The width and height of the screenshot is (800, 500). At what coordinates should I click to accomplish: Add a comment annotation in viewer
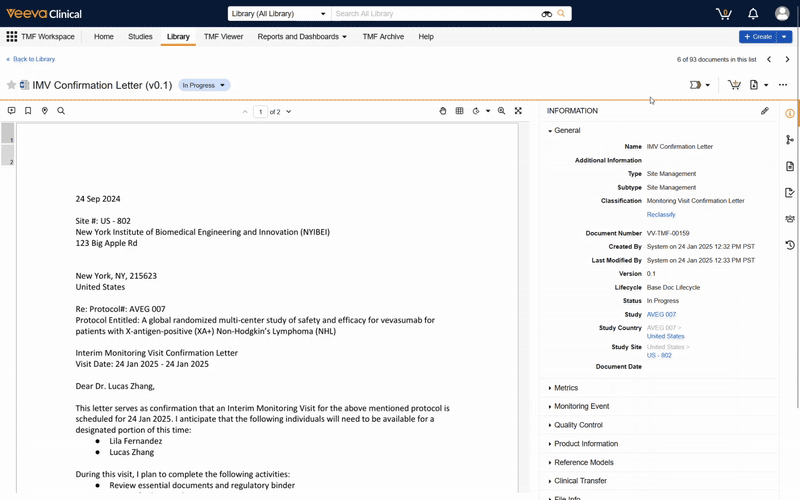[11, 111]
